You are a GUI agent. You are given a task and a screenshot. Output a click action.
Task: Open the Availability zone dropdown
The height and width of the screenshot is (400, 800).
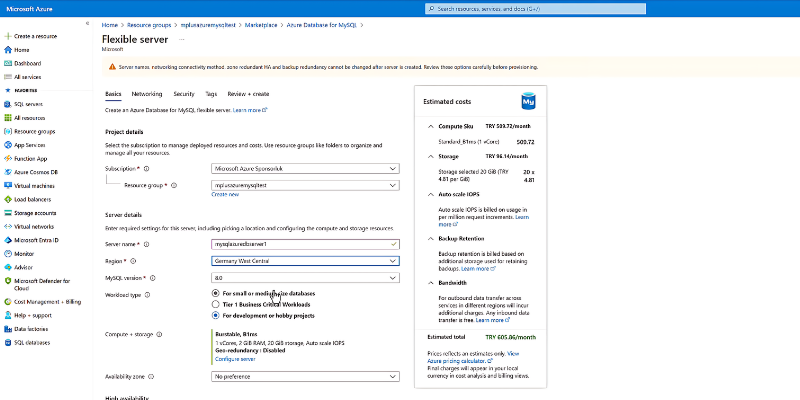click(305, 377)
